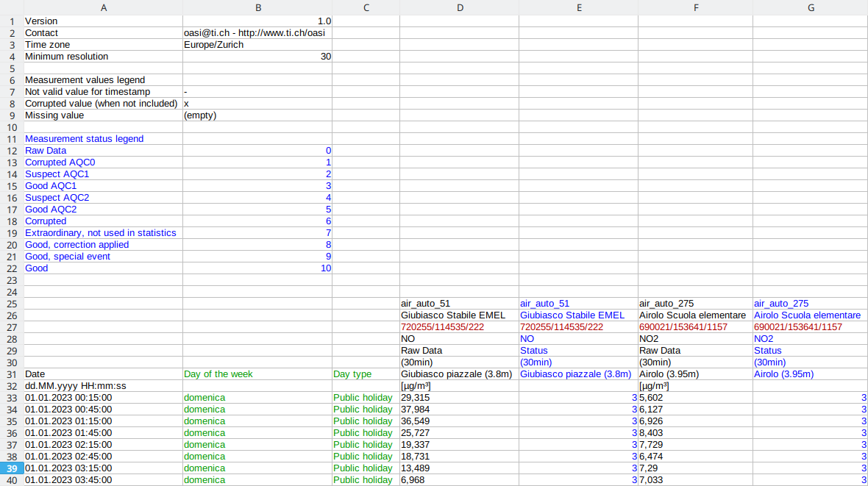Click 'Day of the week' header cell
The image size is (868, 486).
257,374
